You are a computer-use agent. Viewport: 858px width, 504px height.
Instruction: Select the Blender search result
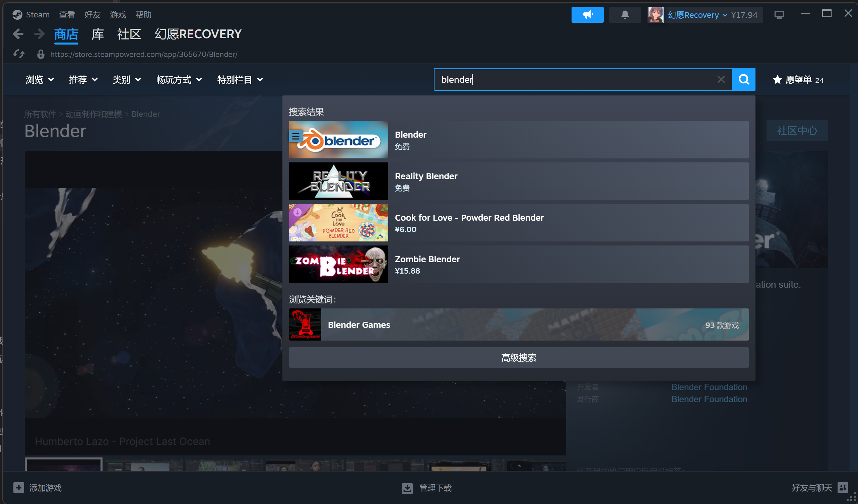coord(519,140)
